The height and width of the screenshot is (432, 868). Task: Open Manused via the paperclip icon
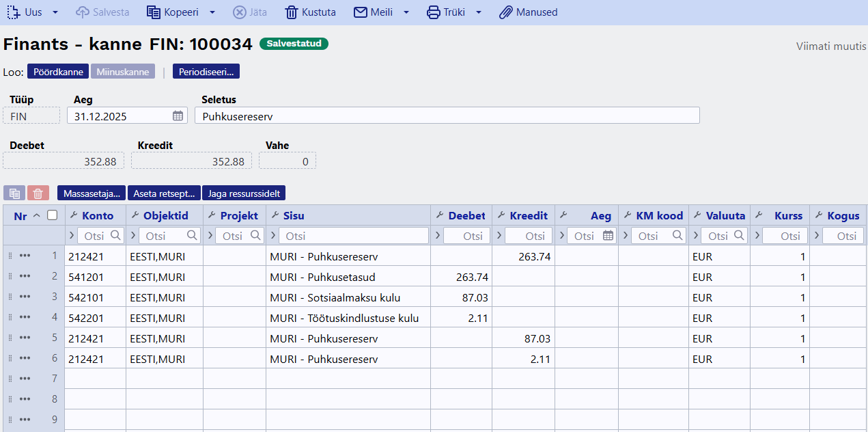(505, 12)
